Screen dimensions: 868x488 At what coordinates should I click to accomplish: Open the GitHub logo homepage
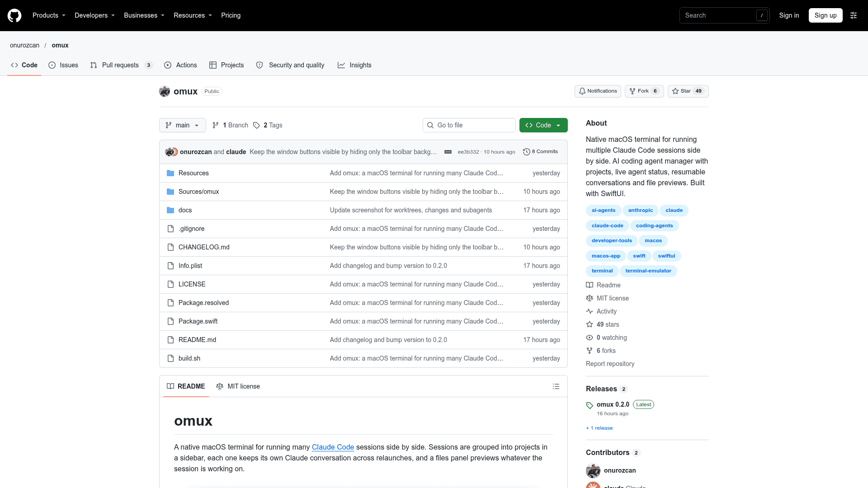pyautogui.click(x=14, y=15)
